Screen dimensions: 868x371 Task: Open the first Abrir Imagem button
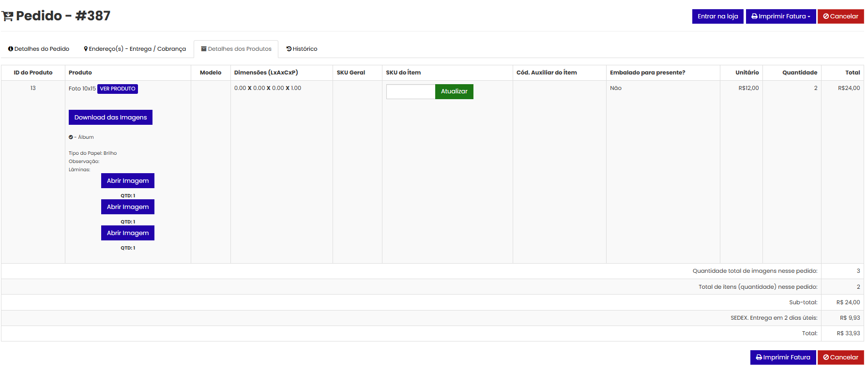click(x=128, y=181)
